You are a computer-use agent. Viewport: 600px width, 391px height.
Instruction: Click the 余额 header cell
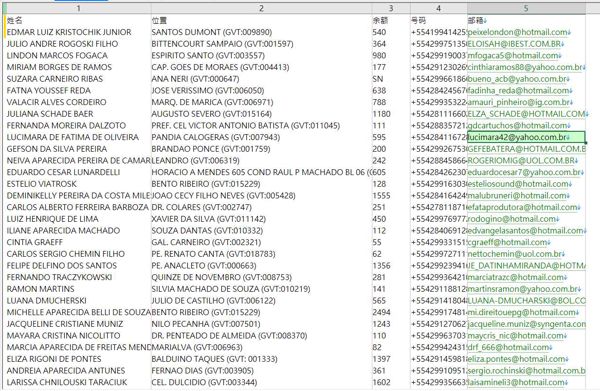click(380, 20)
